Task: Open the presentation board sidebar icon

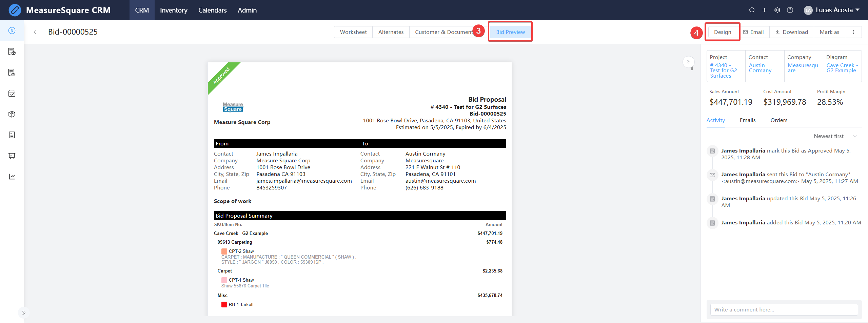Action: tap(12, 156)
